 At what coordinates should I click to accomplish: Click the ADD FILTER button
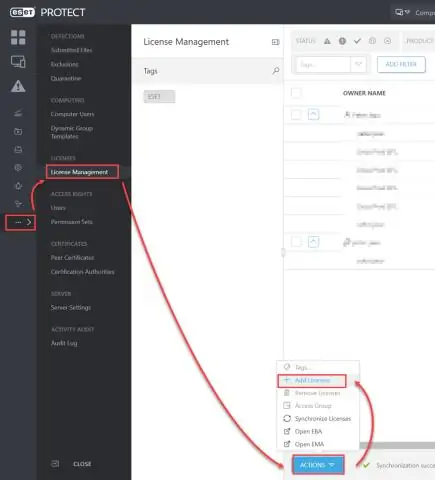click(401, 64)
